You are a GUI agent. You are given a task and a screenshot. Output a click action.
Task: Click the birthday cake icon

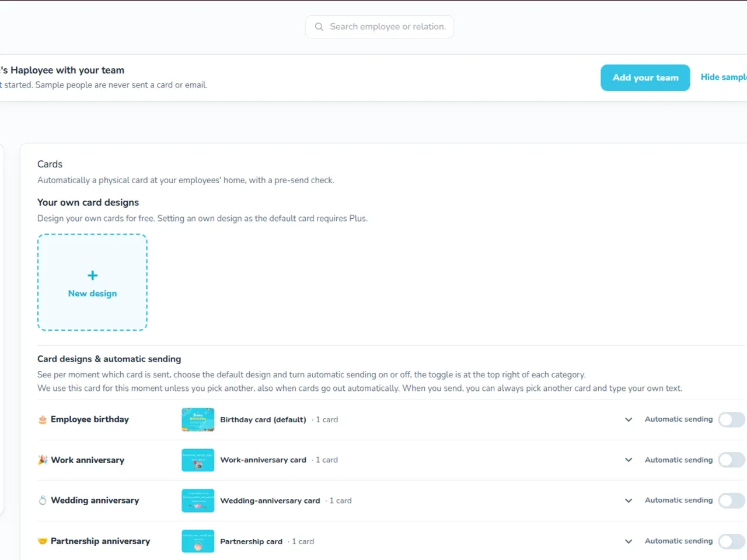43,419
